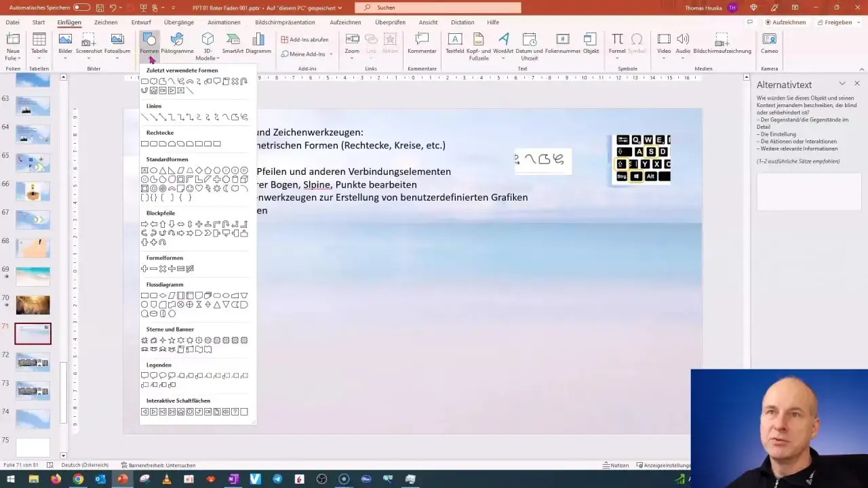Open the SmartArt graphic dialog
Viewport: 868px width, 488px height.
pyautogui.click(x=233, y=43)
